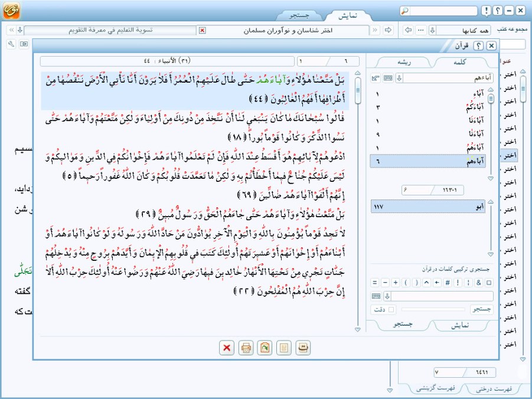
Task: Open dropdown of تسوية التعليم tab
Action: [20, 30]
